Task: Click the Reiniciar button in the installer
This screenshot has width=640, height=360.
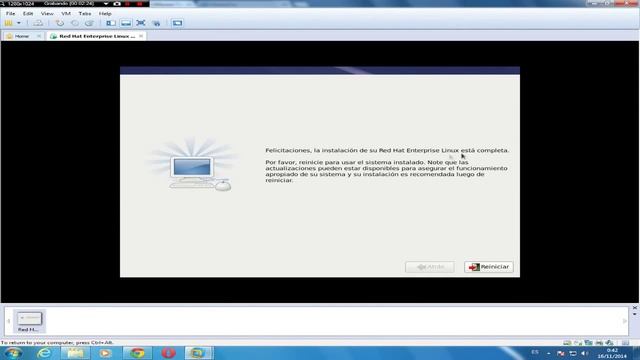Action: point(489,267)
